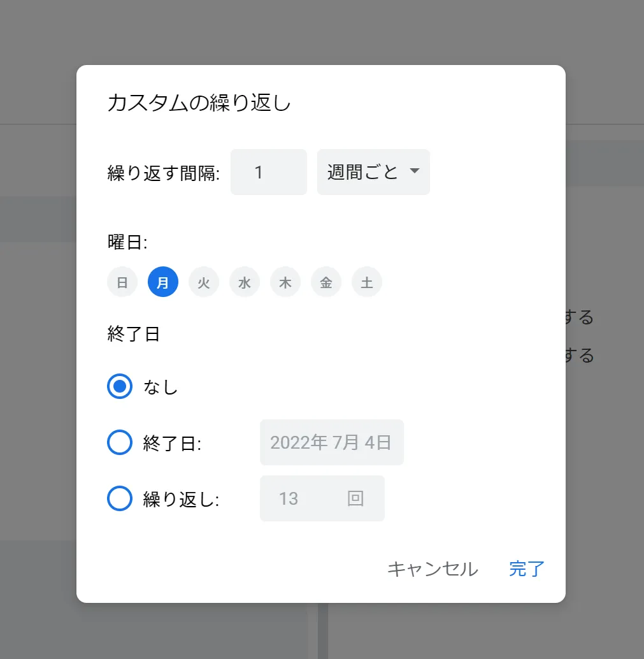Click the repeat interval field showing 1
This screenshot has width=644, height=659.
point(268,172)
